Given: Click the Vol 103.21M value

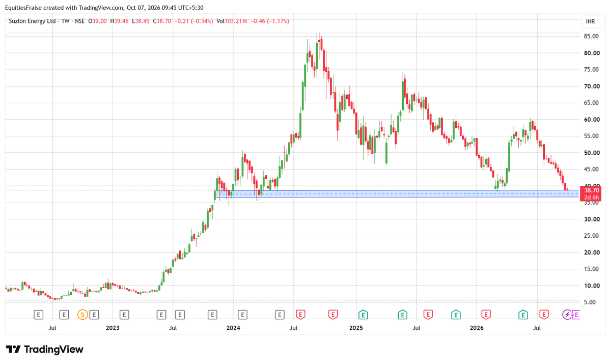Looking at the screenshot, I should coord(232,21).
